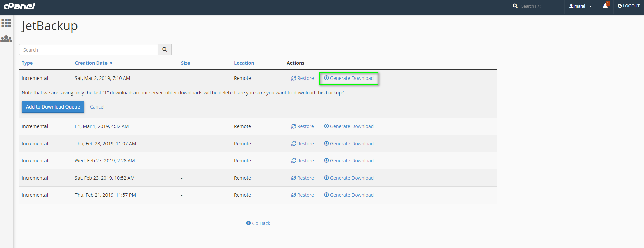Screen dimensions: 644x248
Task: Open the notifications bell icon
Action: tap(606, 6)
